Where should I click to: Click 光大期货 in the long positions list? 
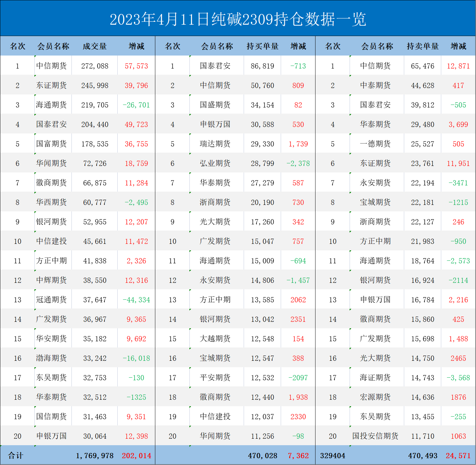click(x=215, y=222)
